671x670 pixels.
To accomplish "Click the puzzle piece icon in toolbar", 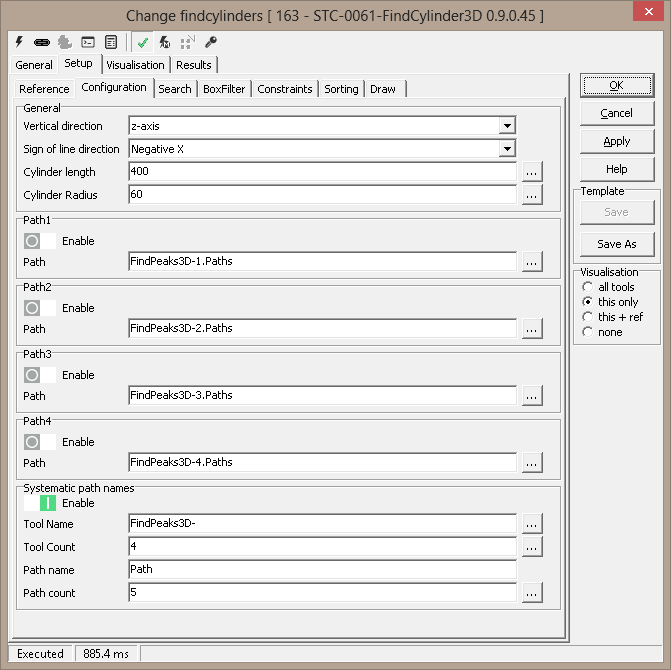I will point(65,43).
